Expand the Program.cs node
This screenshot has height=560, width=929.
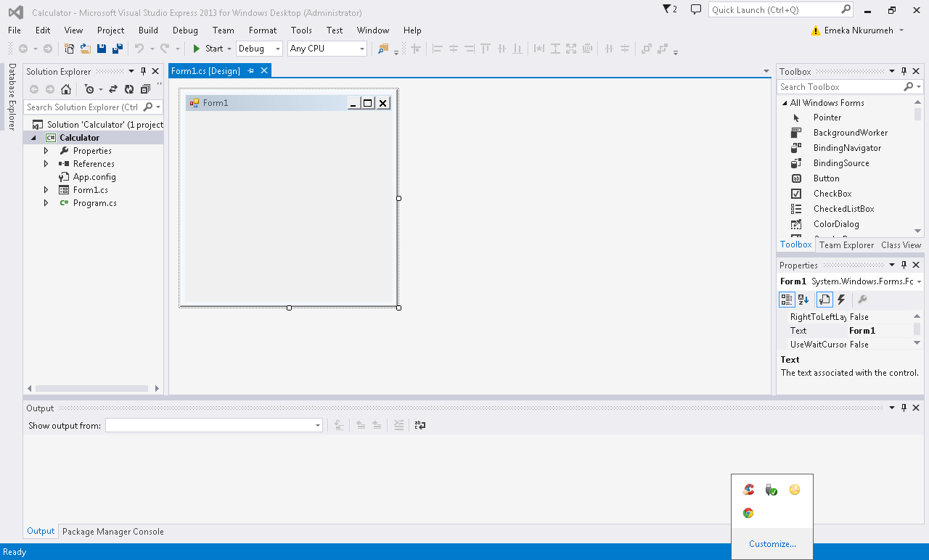tap(46, 203)
